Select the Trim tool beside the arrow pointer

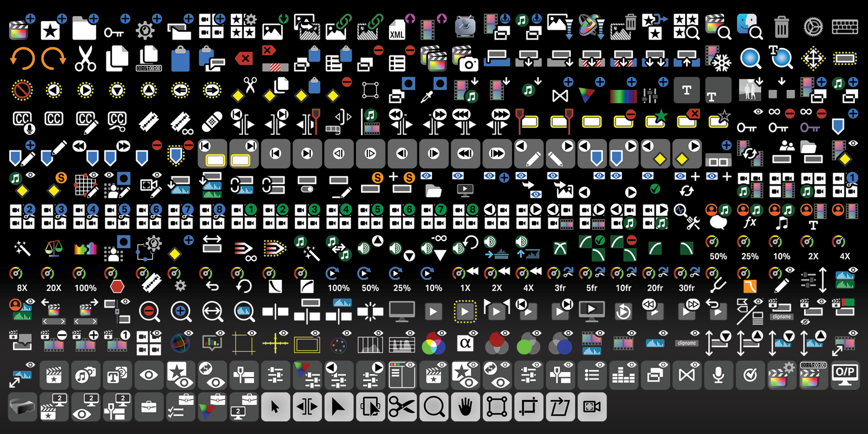click(x=307, y=407)
